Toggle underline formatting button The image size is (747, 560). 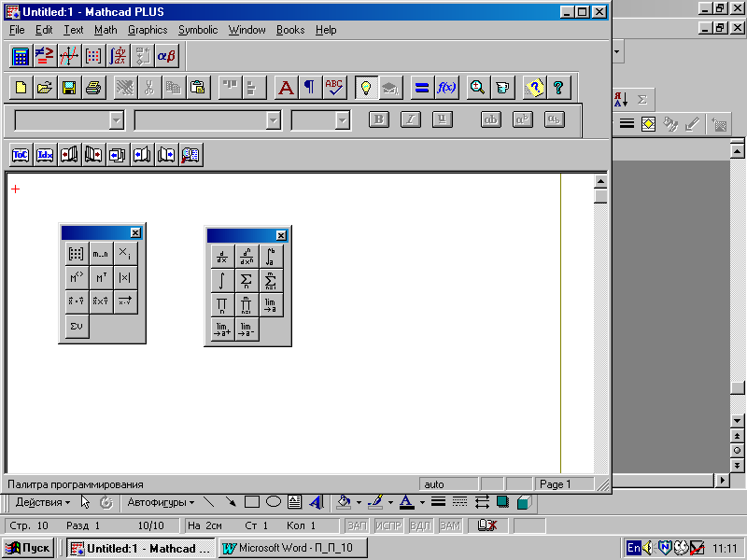(x=442, y=119)
